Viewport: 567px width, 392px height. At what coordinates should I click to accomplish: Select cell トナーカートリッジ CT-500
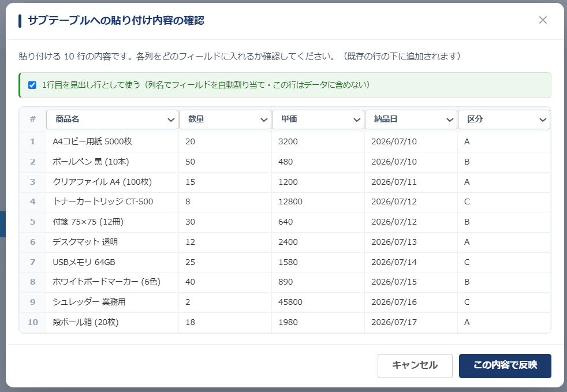(112, 202)
